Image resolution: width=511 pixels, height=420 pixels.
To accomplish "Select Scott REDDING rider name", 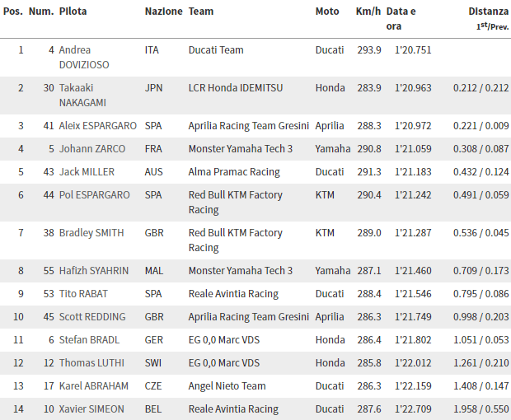I will coord(92,317).
